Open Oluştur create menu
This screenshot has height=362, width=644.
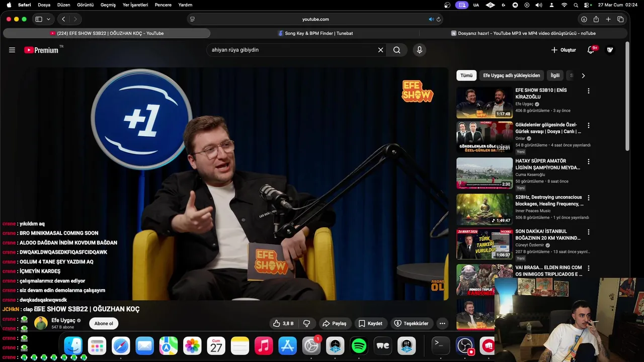pos(563,50)
